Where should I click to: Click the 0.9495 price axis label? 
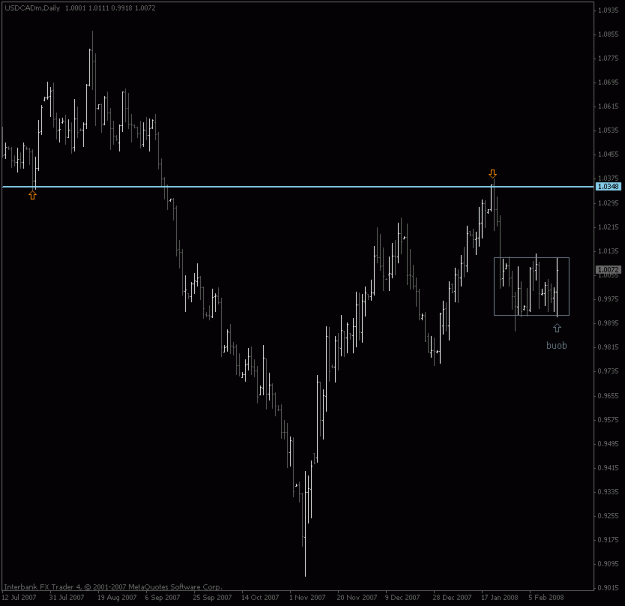pos(608,444)
